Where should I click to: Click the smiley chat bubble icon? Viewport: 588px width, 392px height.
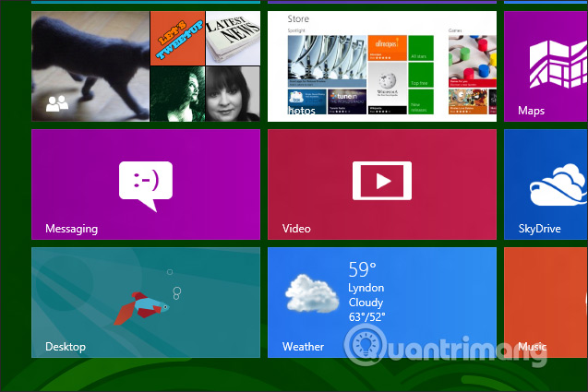[146, 179]
